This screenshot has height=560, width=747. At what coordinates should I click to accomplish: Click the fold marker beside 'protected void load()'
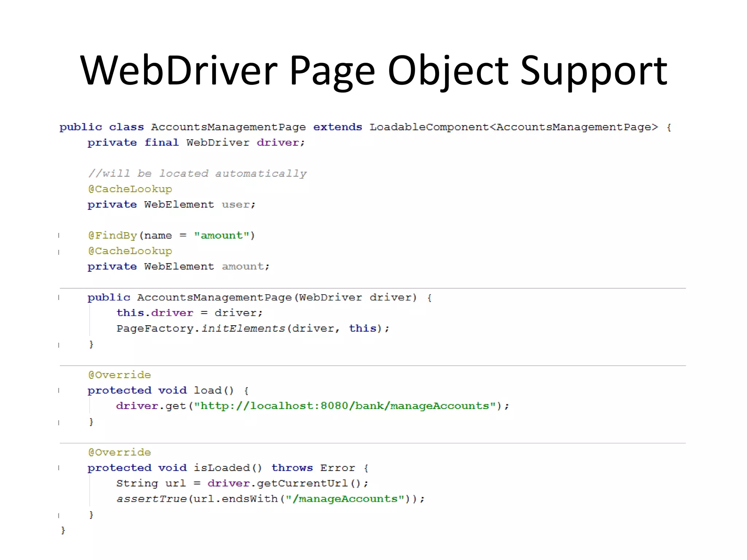coord(59,390)
